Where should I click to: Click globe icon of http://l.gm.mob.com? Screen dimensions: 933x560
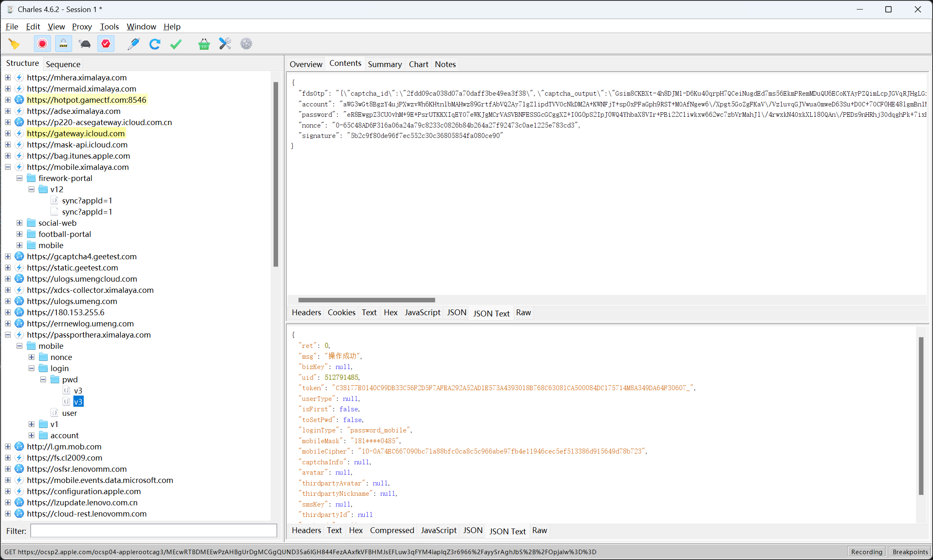coord(19,447)
